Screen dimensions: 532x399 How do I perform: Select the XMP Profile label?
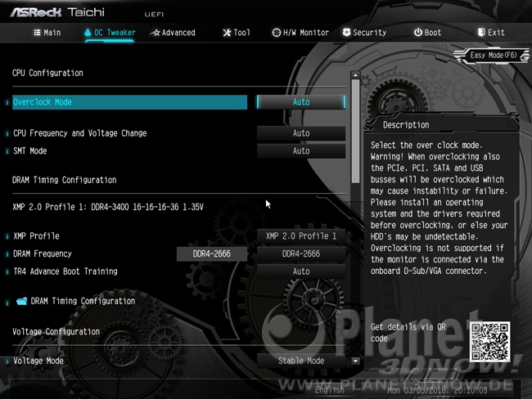[36, 236]
